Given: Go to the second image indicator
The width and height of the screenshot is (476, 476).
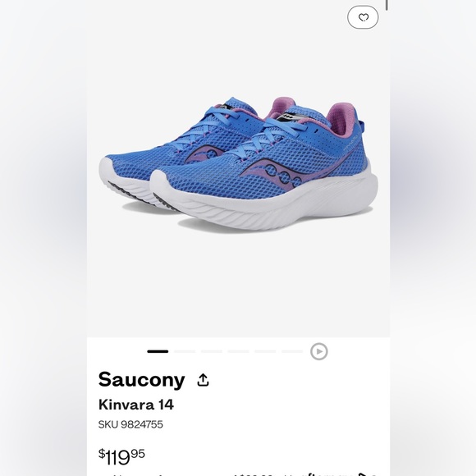Looking at the screenshot, I should click(x=185, y=351).
